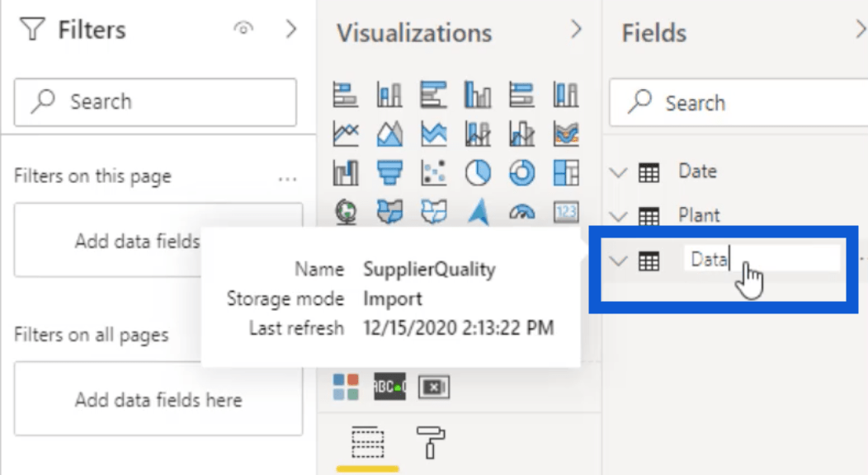The image size is (868, 475).
Task: Select the Date table name
Action: click(697, 172)
